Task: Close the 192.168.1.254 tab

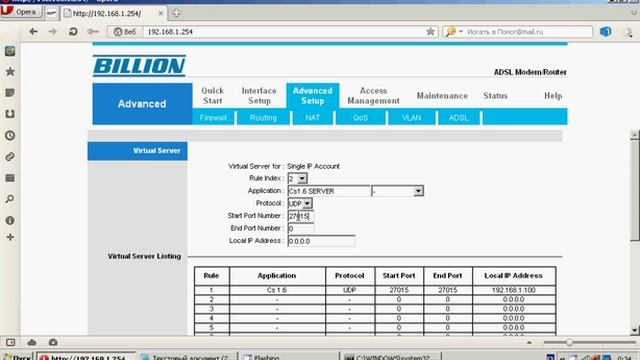Action: [161, 13]
